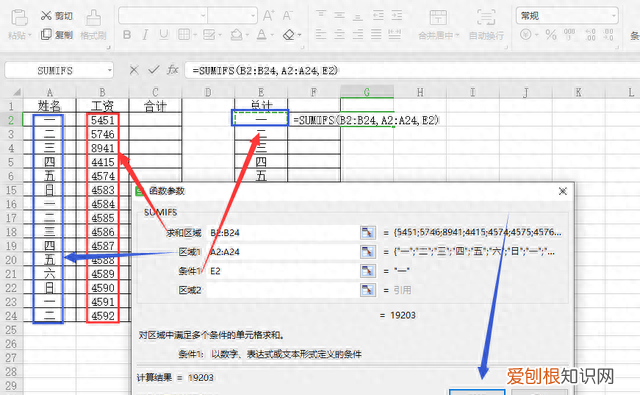Click the cell borders icon
The height and width of the screenshot is (395, 640).
[x=184, y=35]
